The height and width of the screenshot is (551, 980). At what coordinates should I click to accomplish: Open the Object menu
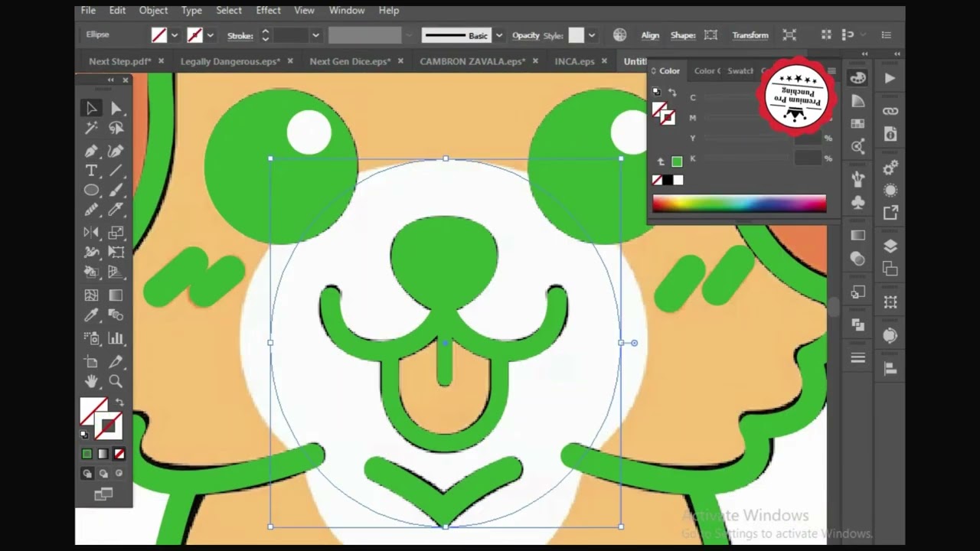pyautogui.click(x=153, y=11)
